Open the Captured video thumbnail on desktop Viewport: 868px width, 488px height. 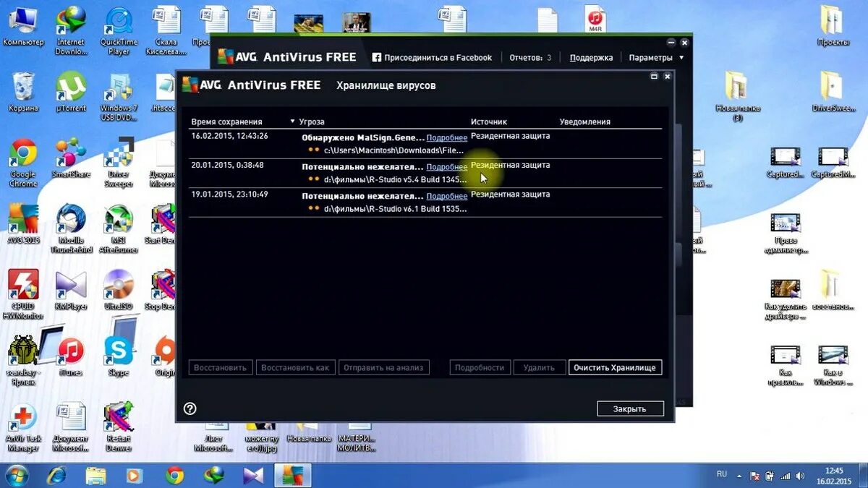[786, 163]
